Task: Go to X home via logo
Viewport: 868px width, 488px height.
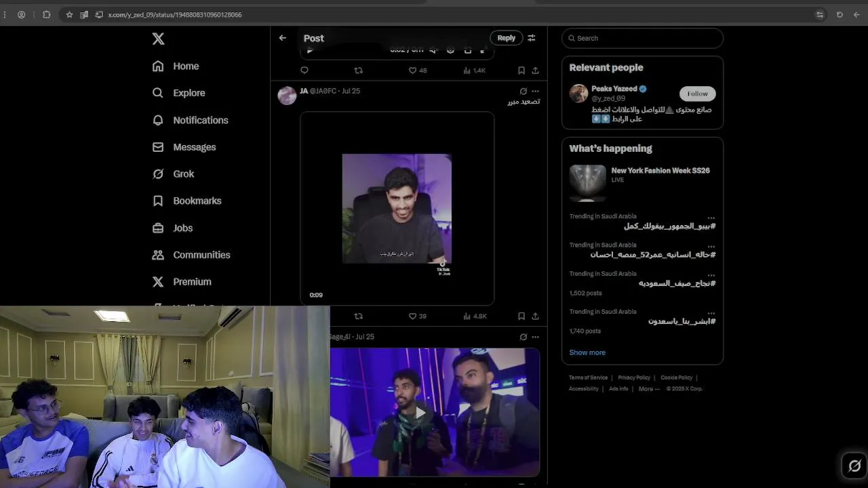Action: tap(158, 39)
